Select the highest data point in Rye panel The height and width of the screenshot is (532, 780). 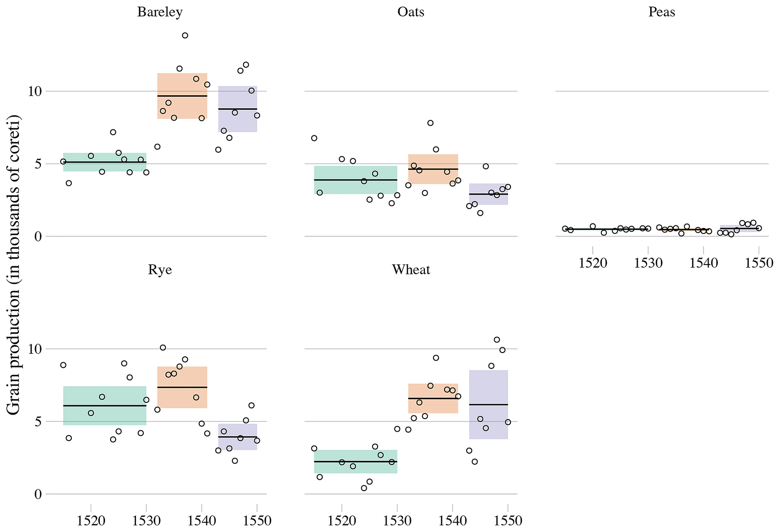163,348
